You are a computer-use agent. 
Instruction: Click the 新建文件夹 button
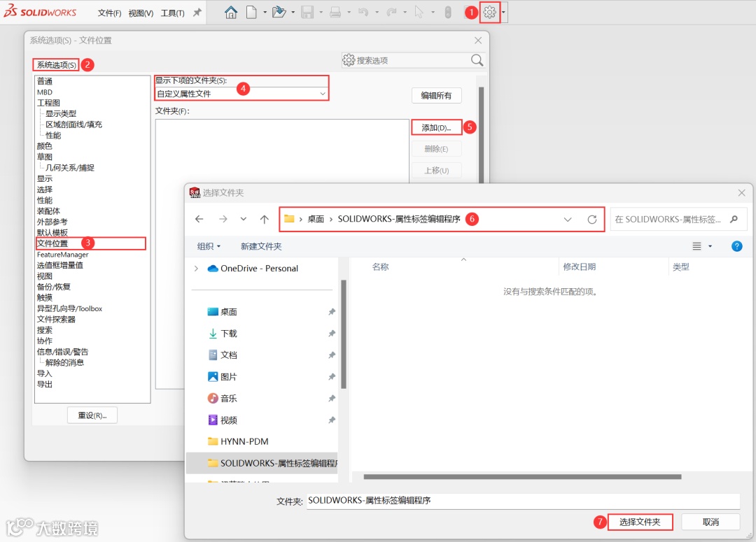[x=261, y=246]
